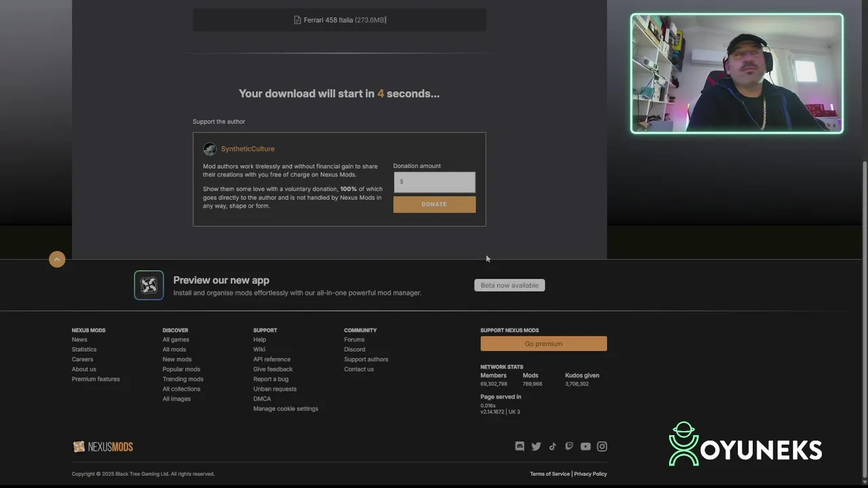Open the All games link
This screenshot has height=488, width=868.
click(x=176, y=340)
